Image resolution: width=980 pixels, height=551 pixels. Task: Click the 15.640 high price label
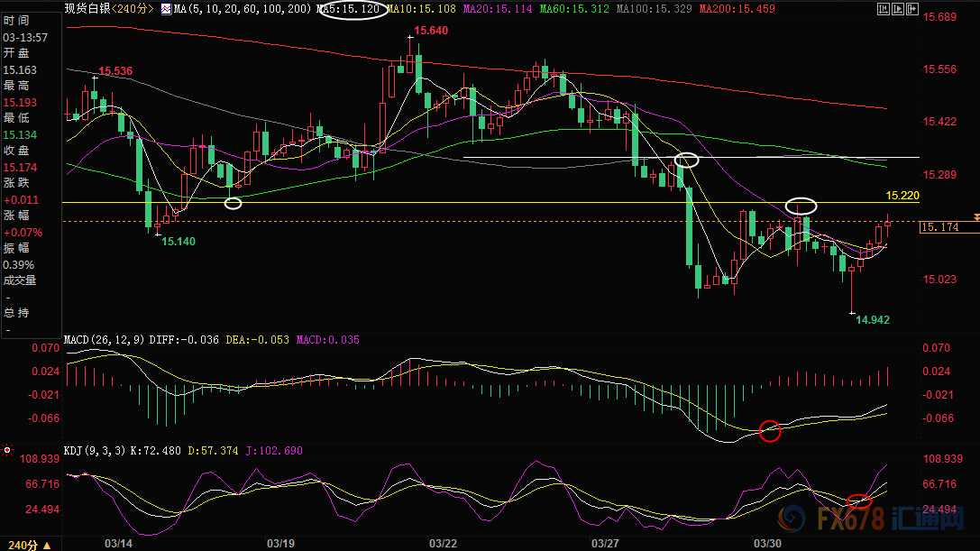(x=431, y=30)
